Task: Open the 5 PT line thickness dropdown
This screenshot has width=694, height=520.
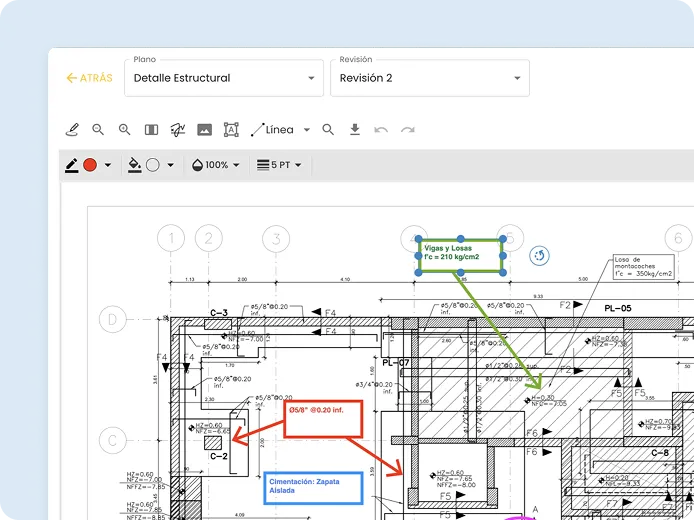Action: point(279,165)
